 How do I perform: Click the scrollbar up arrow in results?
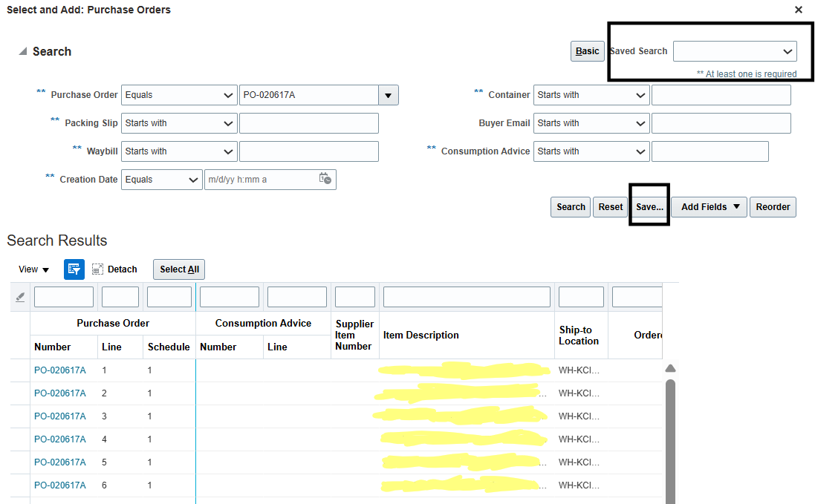pos(670,367)
